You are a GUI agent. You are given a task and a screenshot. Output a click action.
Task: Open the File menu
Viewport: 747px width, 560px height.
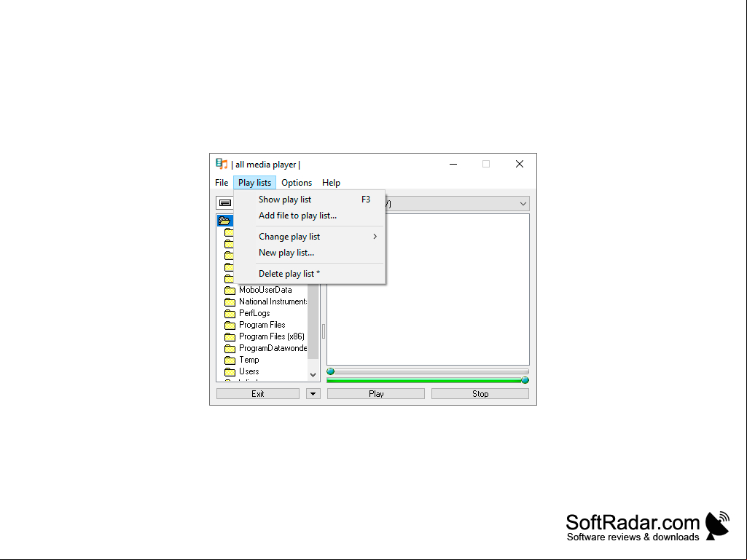click(222, 183)
